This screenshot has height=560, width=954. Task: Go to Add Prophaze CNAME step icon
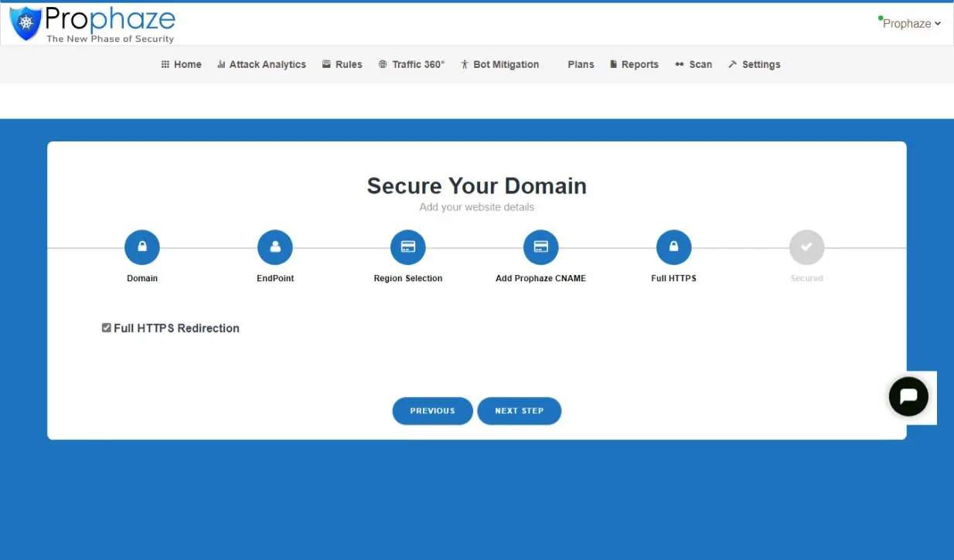[541, 247]
